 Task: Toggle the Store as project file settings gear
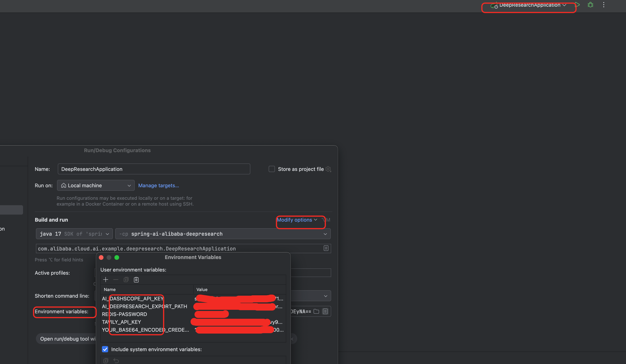(x=328, y=169)
